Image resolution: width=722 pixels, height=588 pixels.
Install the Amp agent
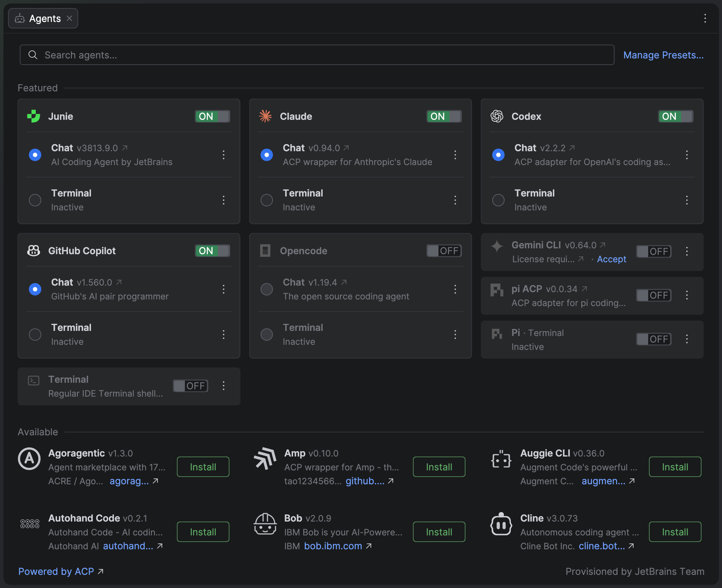click(x=439, y=467)
